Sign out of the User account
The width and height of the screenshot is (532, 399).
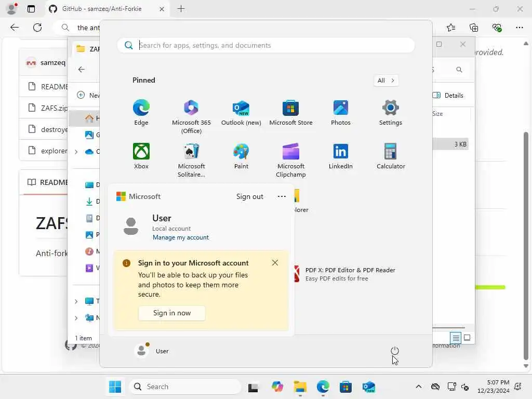point(250,196)
